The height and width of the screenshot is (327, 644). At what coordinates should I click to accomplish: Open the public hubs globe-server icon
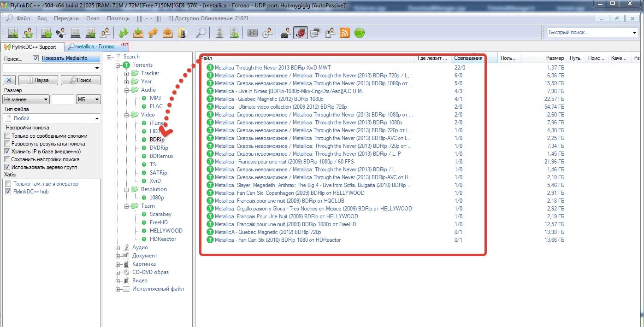coord(47,33)
